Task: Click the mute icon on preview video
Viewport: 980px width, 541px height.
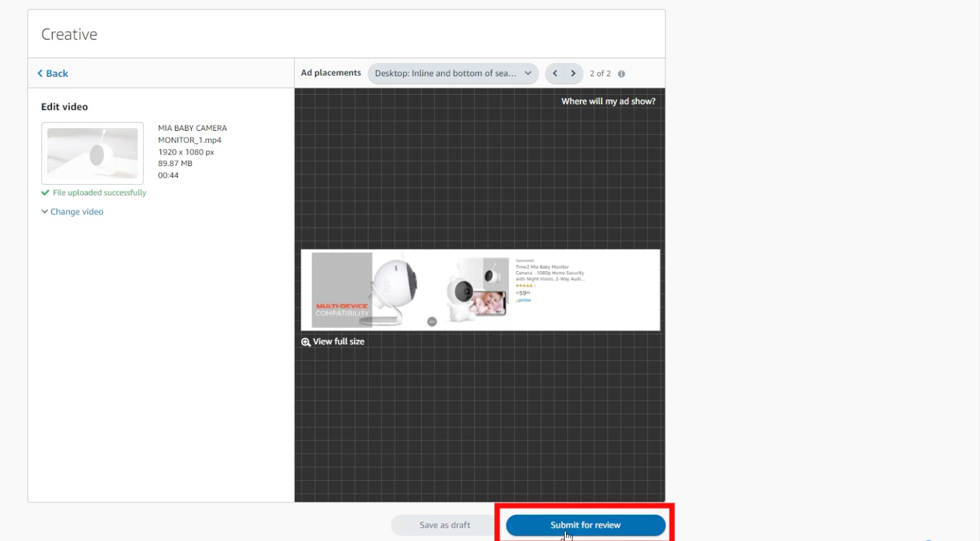Action: point(432,322)
